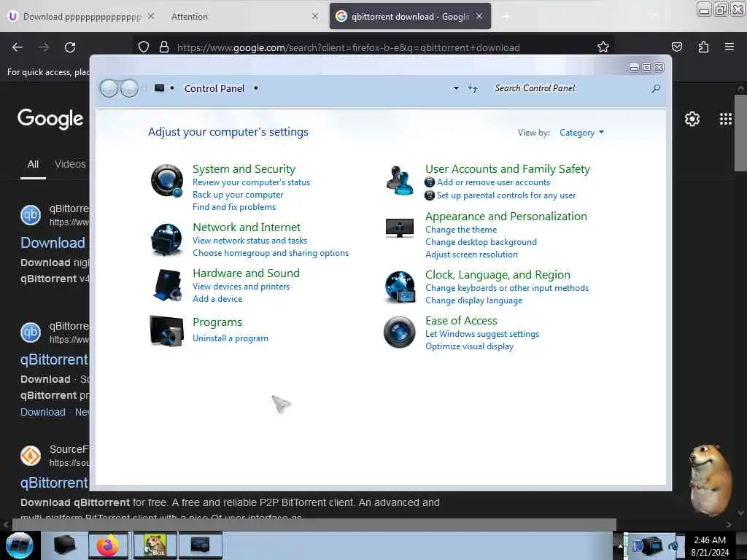
Task: Open Change keyboards or other input methods
Action: (x=507, y=288)
